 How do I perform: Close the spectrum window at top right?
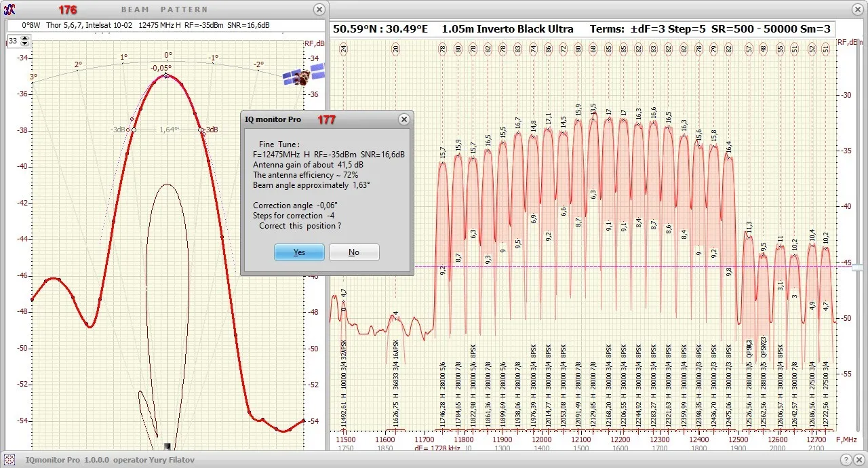point(856,9)
